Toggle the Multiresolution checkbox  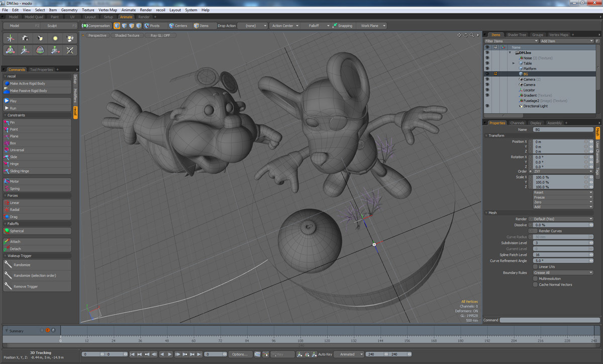(x=535, y=279)
